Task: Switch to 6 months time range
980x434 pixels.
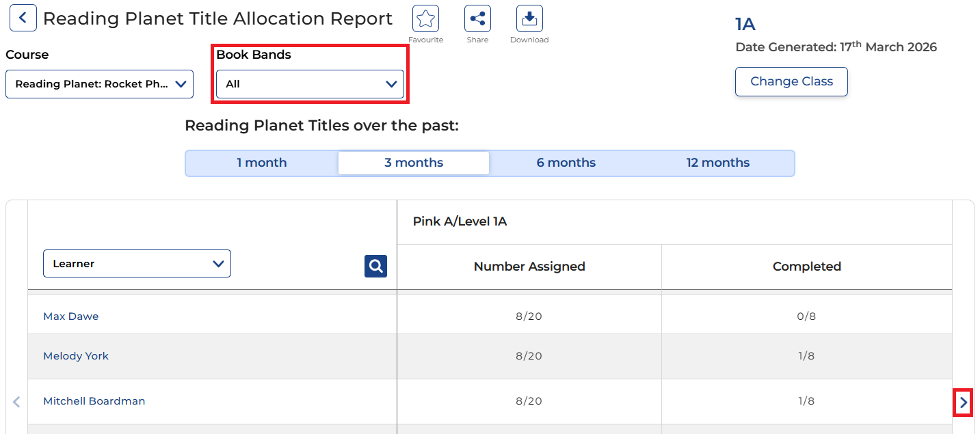Action: pyautogui.click(x=566, y=163)
